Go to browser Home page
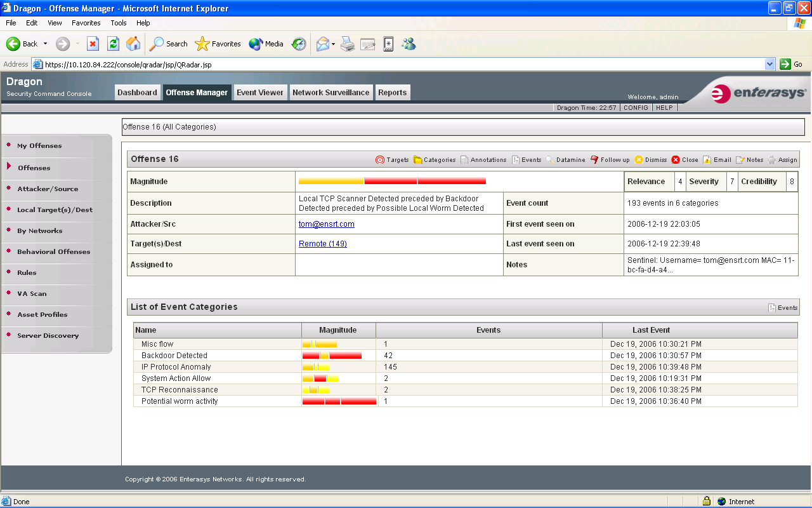This screenshot has width=812, height=508. [133, 44]
